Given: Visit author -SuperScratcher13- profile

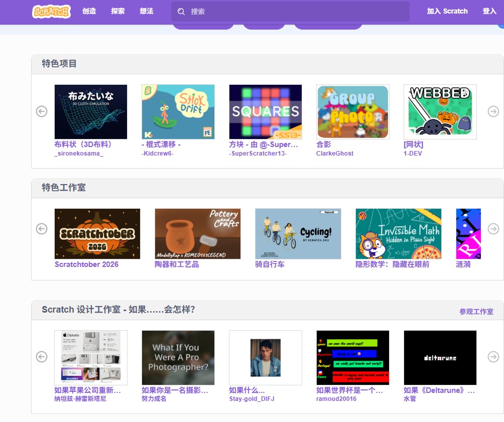Looking at the screenshot, I should pyautogui.click(x=258, y=154).
